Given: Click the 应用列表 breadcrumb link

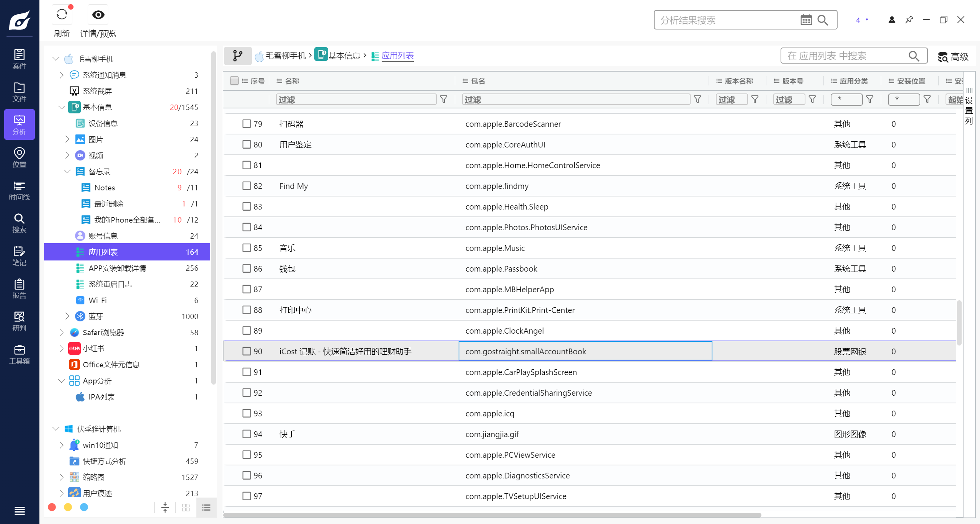Looking at the screenshot, I should 397,56.
